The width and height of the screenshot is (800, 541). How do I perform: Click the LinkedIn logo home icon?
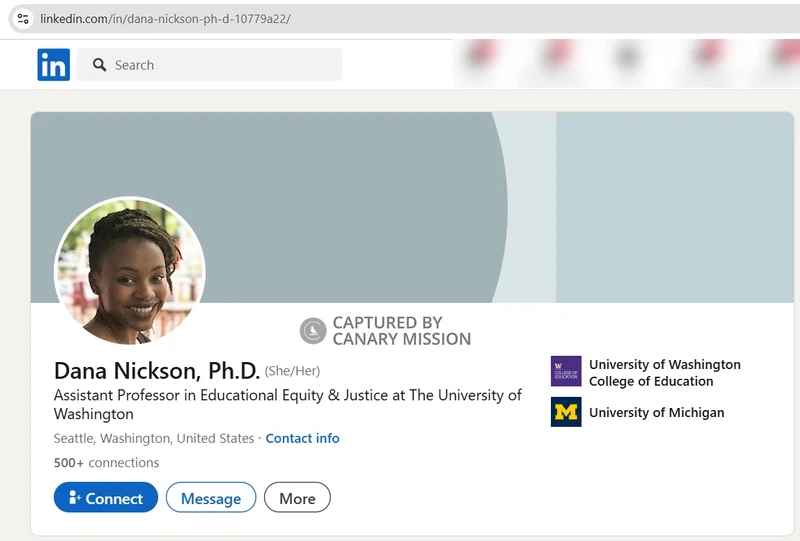coord(54,65)
